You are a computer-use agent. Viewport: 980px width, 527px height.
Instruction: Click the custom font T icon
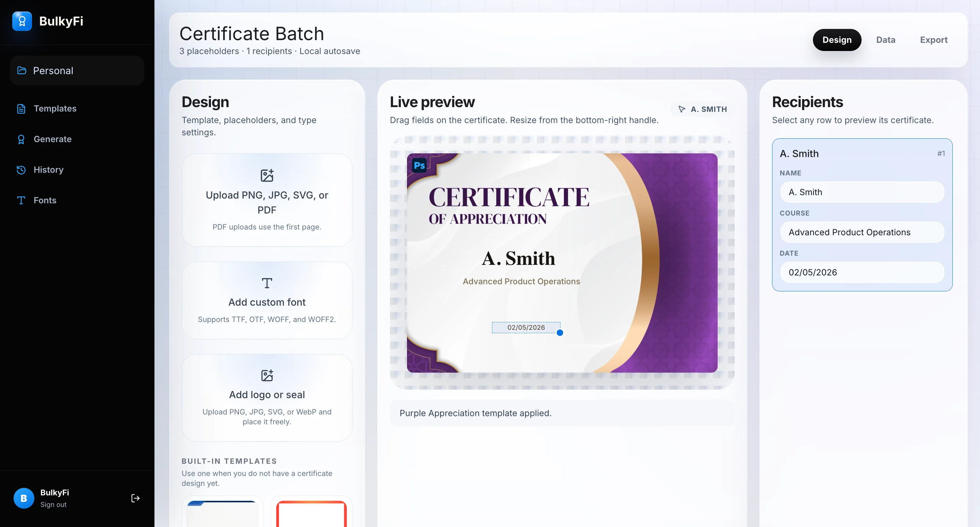click(267, 283)
